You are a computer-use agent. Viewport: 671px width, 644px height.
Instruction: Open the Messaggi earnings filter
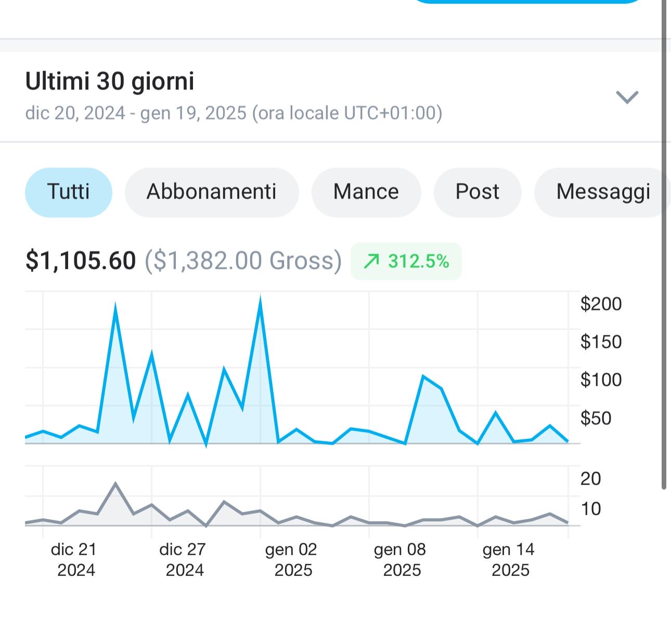tap(602, 192)
